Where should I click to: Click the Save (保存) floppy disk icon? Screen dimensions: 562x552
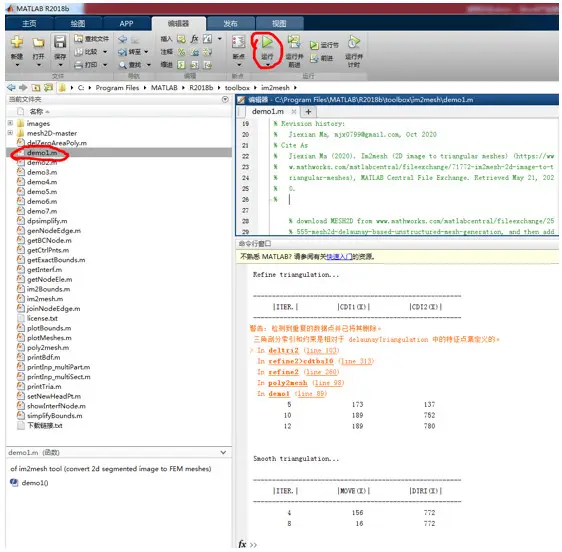[x=60, y=42]
